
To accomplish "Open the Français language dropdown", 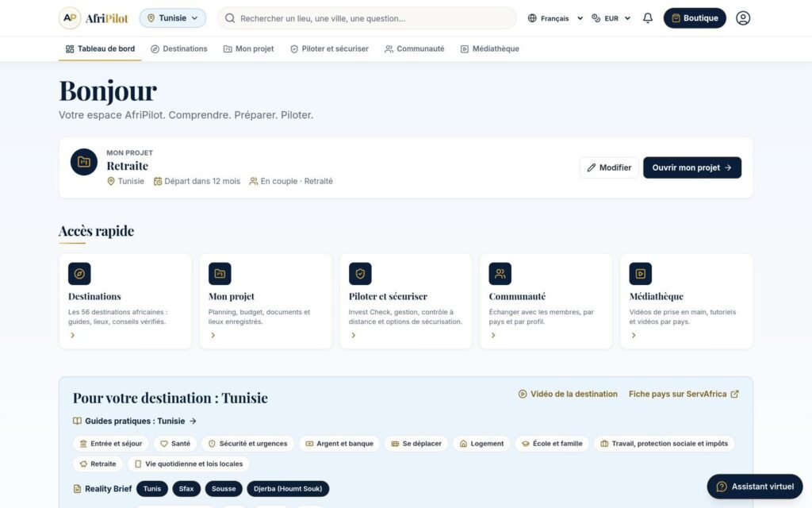I will [x=555, y=18].
